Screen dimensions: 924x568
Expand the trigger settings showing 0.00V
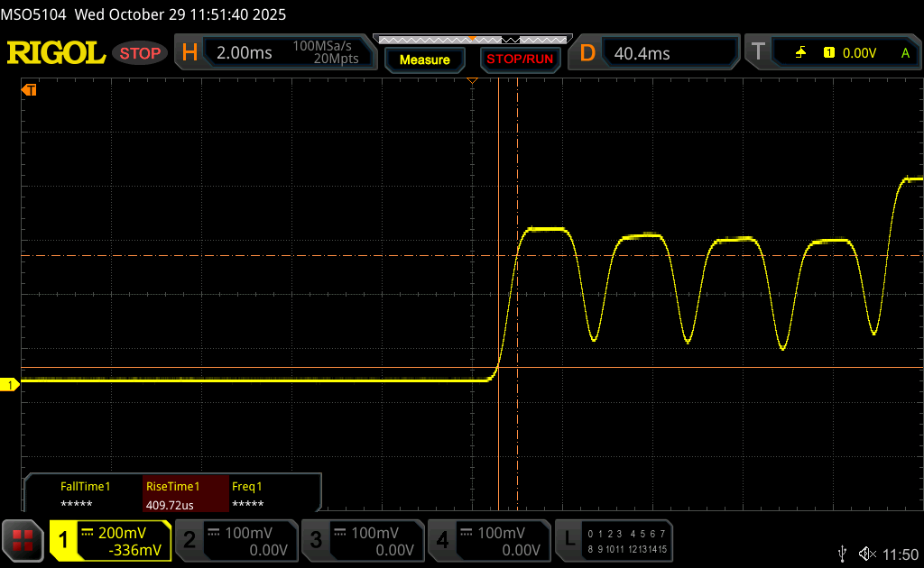point(832,53)
